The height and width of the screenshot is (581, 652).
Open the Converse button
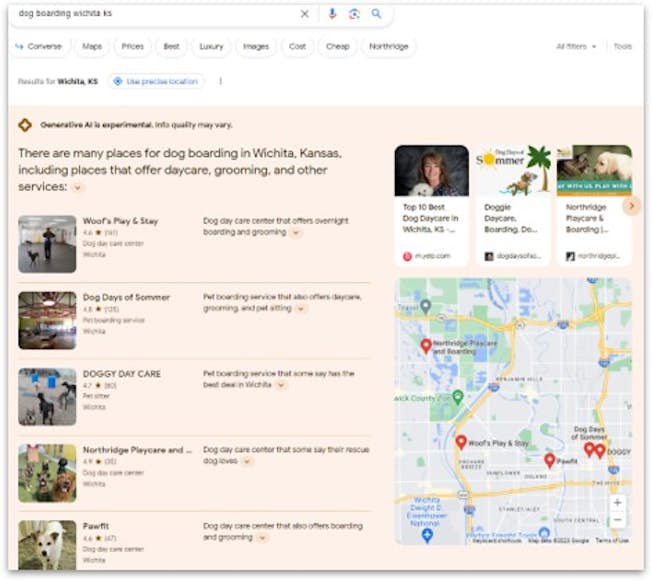[39, 46]
